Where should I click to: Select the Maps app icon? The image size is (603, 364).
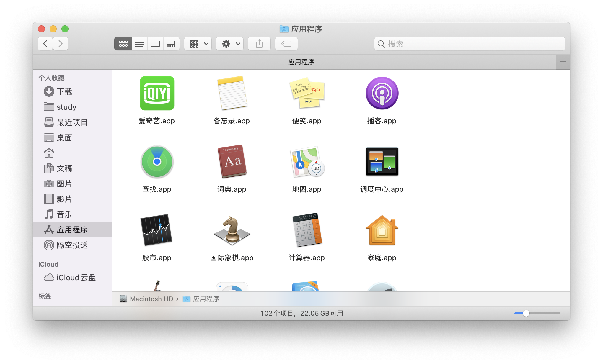point(307,162)
